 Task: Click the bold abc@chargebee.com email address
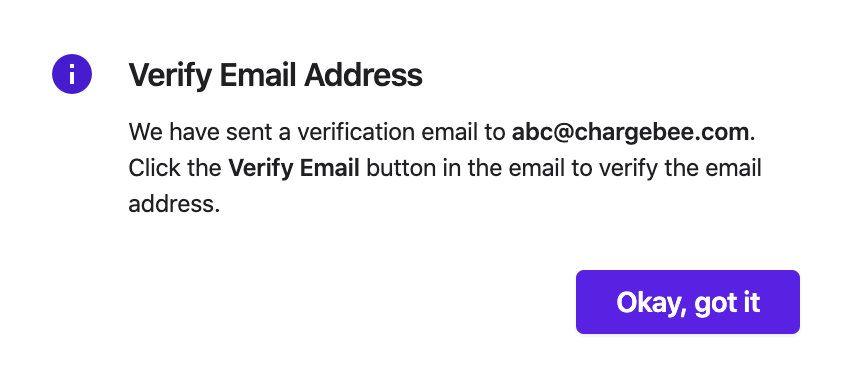[630, 132]
